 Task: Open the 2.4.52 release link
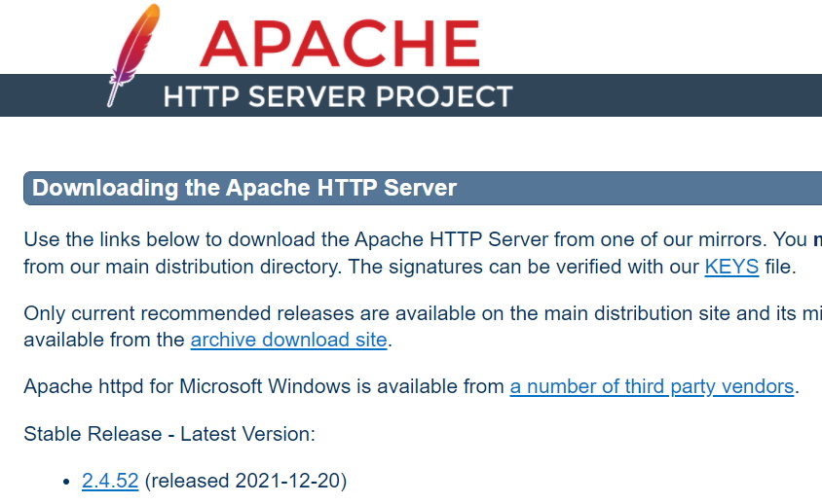pyautogui.click(x=110, y=481)
